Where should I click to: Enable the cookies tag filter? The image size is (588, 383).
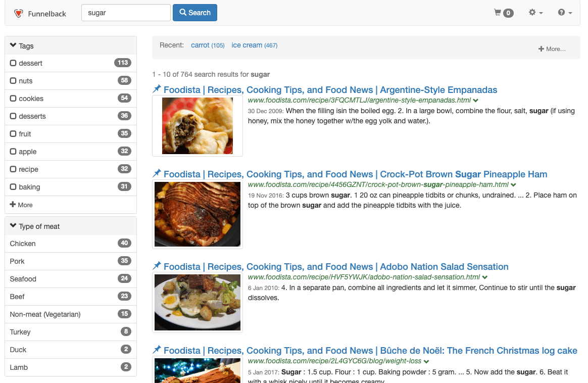tap(14, 99)
